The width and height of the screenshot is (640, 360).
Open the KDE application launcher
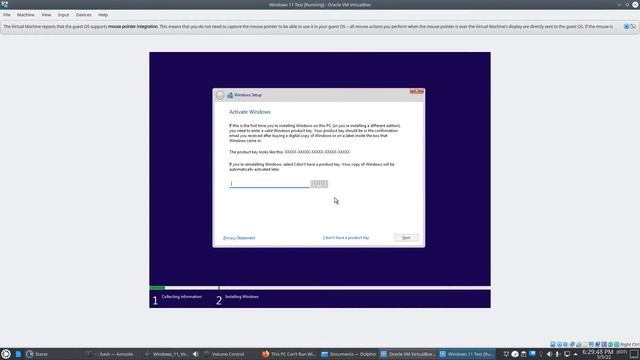click(6, 354)
